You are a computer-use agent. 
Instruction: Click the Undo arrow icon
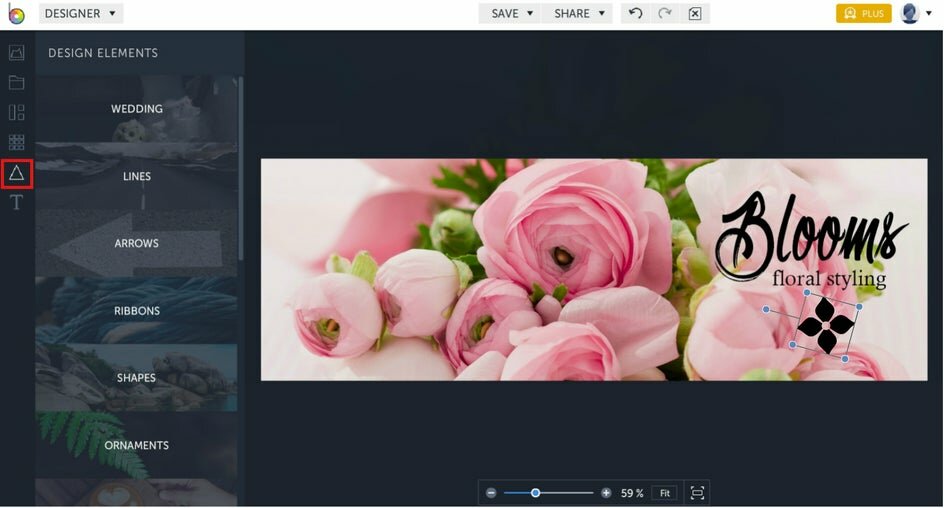[635, 13]
